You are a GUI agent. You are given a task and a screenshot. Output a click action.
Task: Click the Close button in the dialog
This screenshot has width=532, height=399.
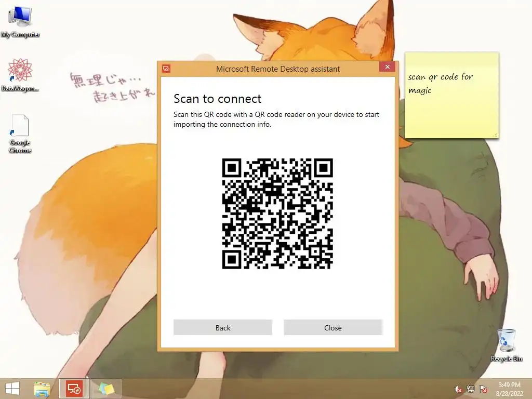click(x=333, y=327)
